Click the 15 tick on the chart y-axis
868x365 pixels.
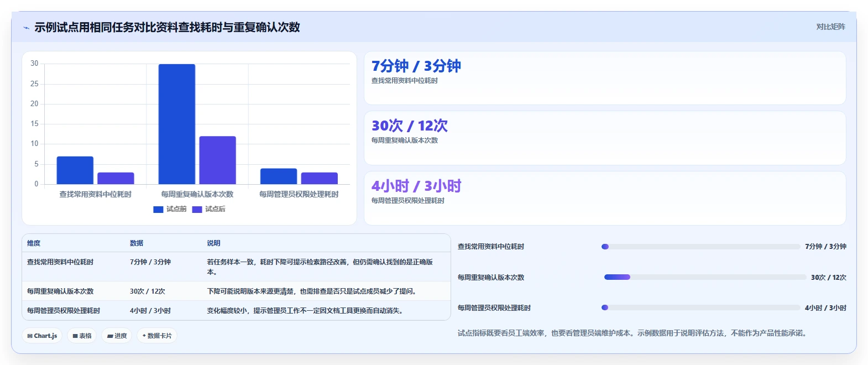pyautogui.click(x=34, y=124)
